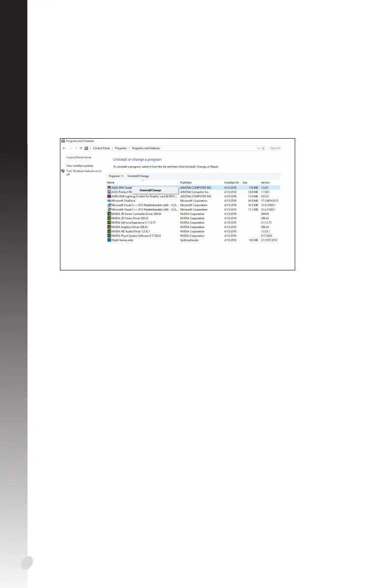Click the NVIDIA Graphics Driver icon

[x=109, y=227]
